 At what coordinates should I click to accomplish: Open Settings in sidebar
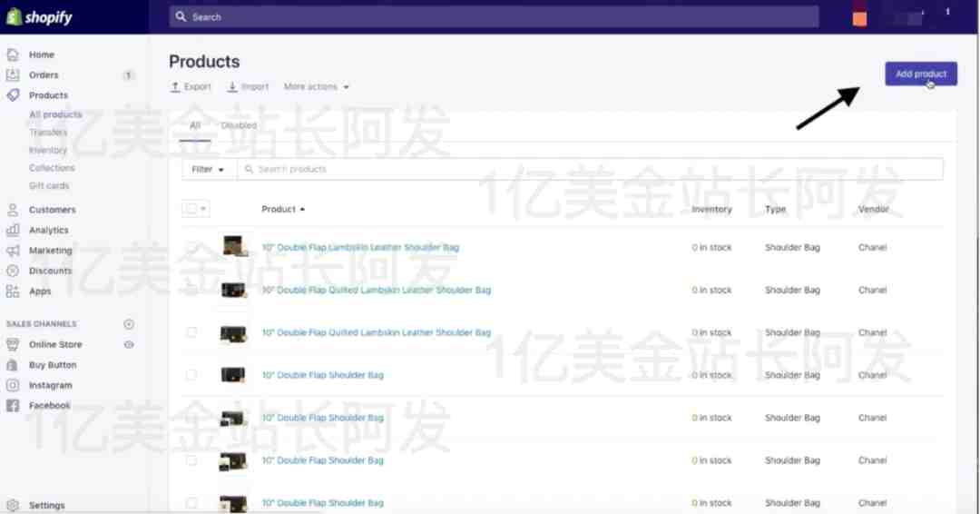click(47, 505)
